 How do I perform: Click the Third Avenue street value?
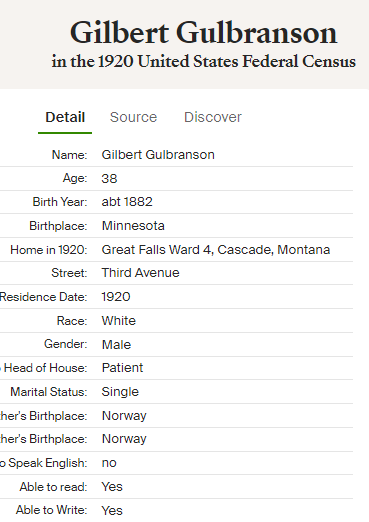pyautogui.click(x=140, y=273)
